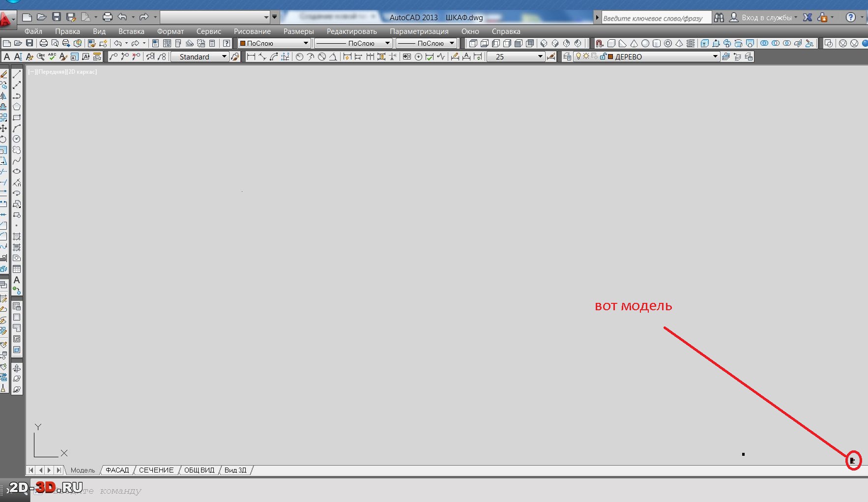Viewport: 868px width, 502px height.
Task: Switch to the ОБЩ ВИД layout tab
Action: (199, 470)
